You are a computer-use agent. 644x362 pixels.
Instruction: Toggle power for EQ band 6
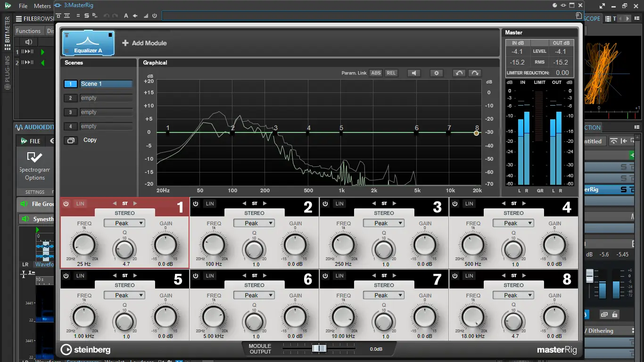(196, 276)
